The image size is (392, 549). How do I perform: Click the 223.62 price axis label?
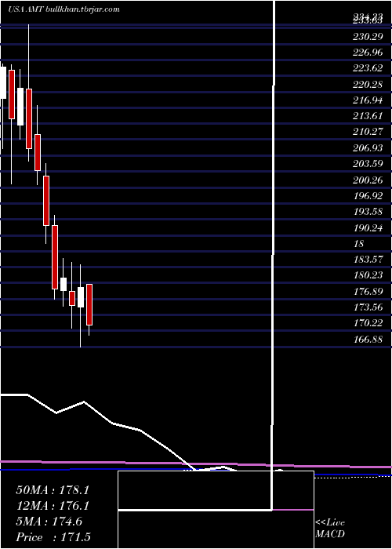pos(368,68)
